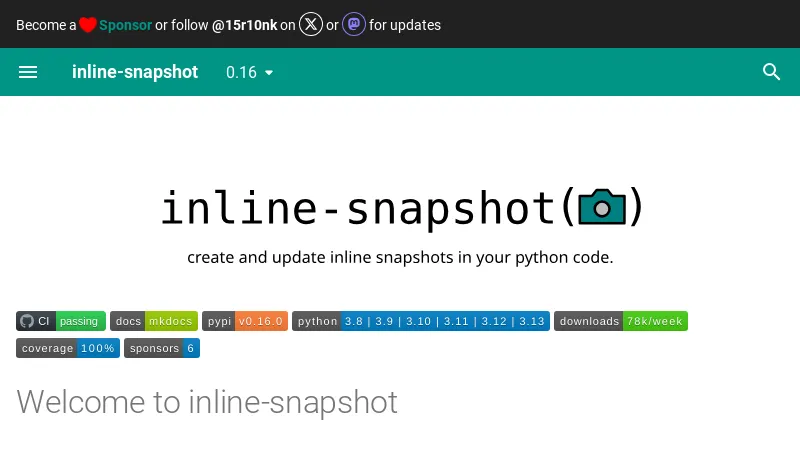
Task: Click the large inline-snapshot logo text
Action: pos(358,207)
